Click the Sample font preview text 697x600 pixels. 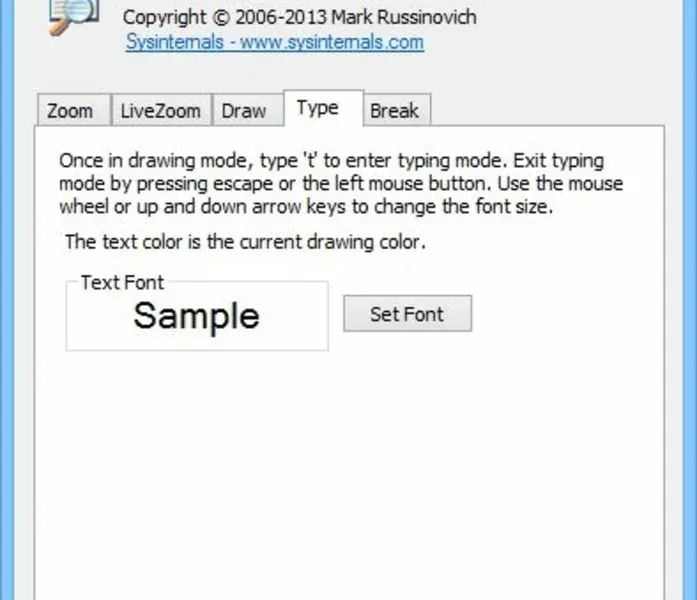pos(196,316)
